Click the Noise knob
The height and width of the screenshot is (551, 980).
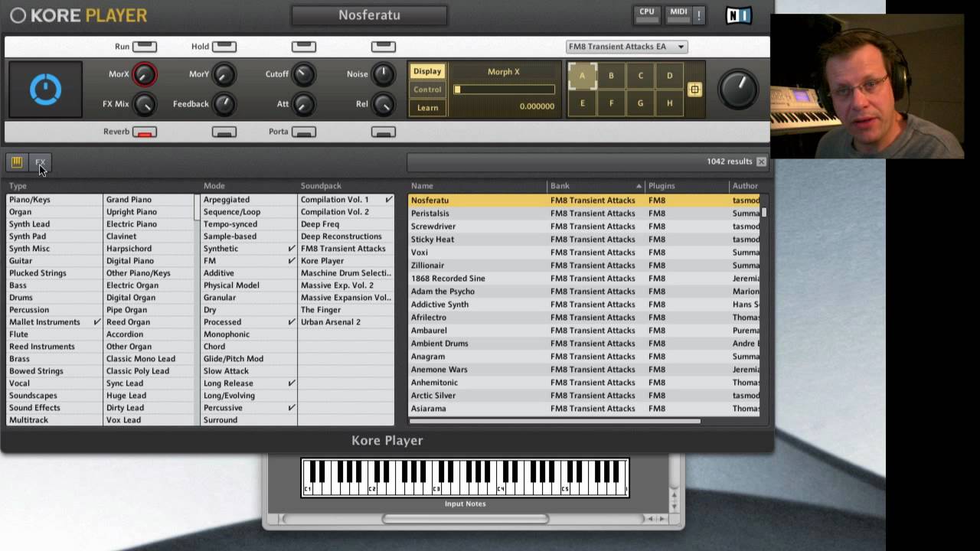point(383,74)
